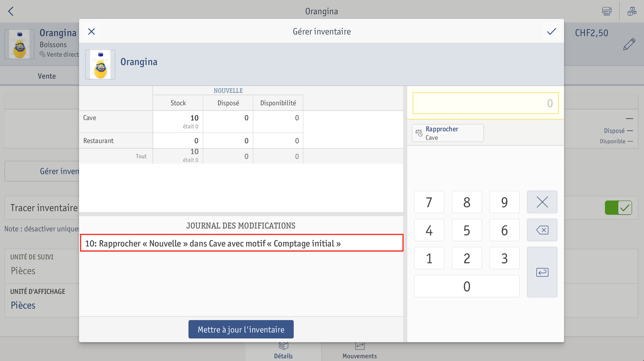Tap keypad digit 3

pos(504,258)
